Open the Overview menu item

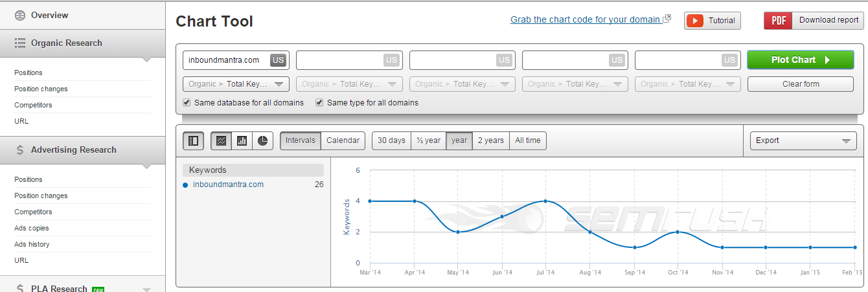pos(82,15)
